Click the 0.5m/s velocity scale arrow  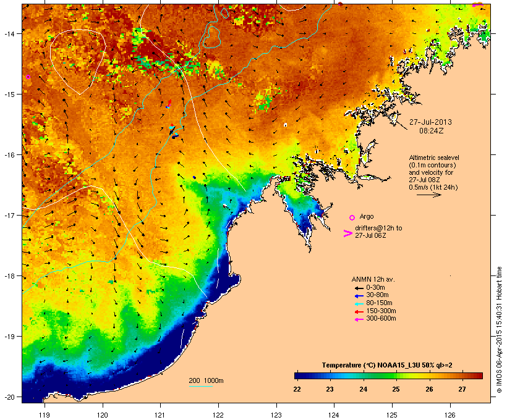click(x=428, y=195)
